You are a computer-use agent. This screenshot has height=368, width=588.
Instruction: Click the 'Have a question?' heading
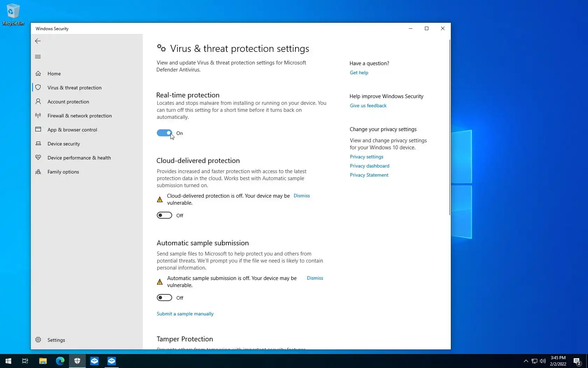tap(369, 63)
